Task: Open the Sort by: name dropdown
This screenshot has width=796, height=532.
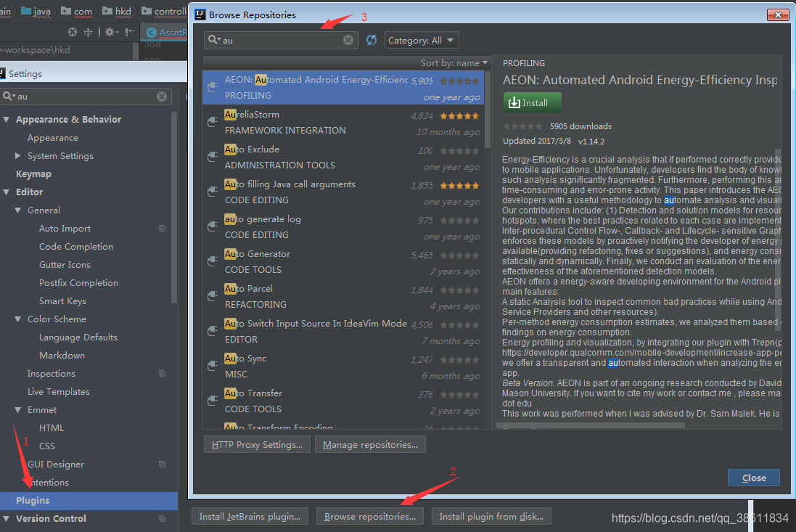Action: 454,63
